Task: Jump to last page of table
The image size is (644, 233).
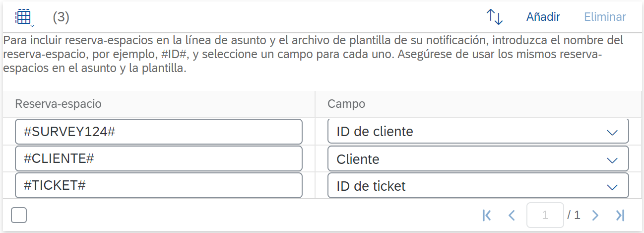Action: (x=620, y=215)
